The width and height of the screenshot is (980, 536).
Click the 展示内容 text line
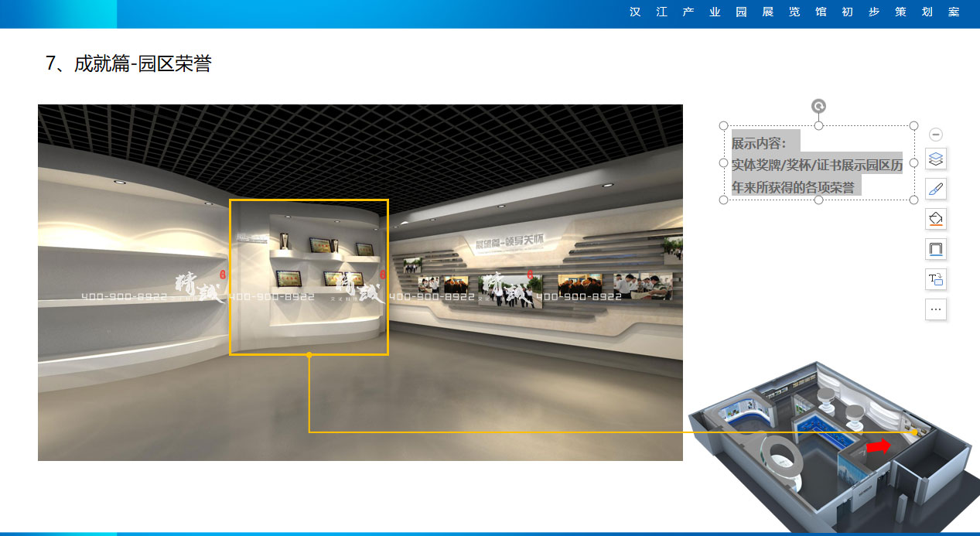(x=759, y=143)
